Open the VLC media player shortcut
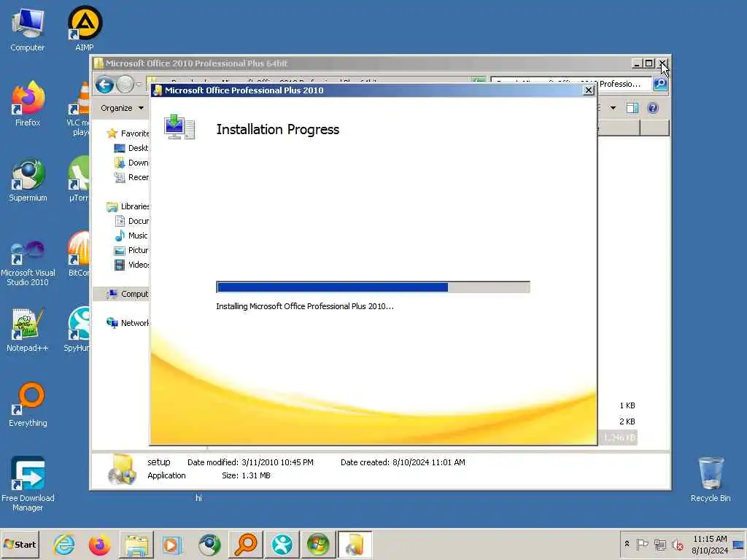Viewport: 747px width, 560px height. point(79,109)
